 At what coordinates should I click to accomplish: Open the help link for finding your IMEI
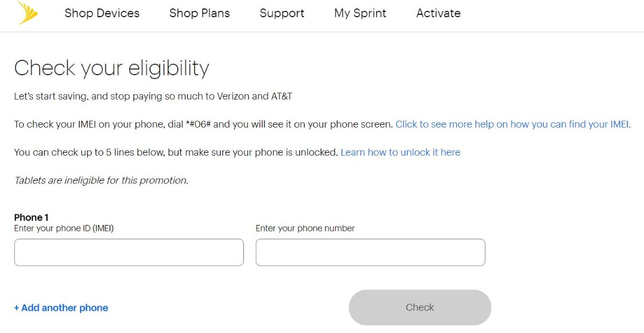coord(513,124)
